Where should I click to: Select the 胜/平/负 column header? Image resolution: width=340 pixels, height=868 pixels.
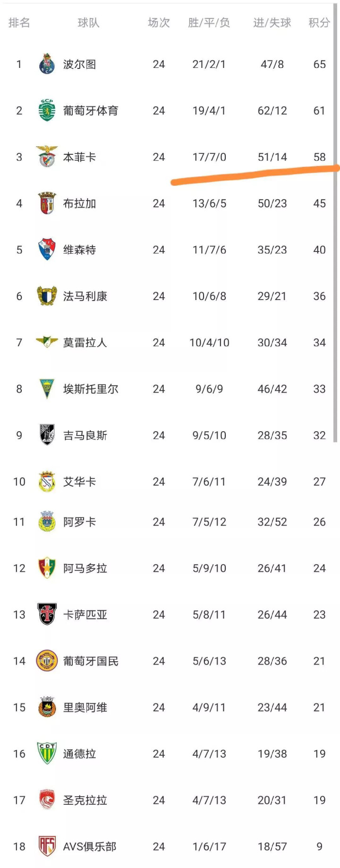click(x=209, y=23)
